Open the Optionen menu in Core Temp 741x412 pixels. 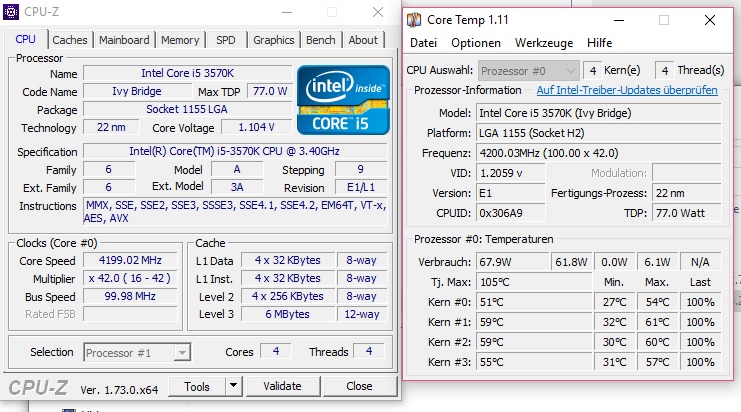tap(476, 43)
